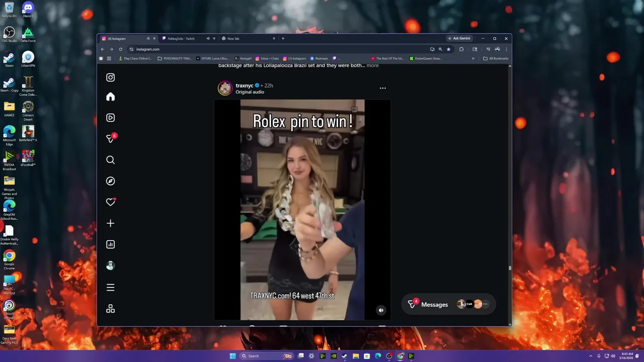Expand caption with more link

[372, 65]
